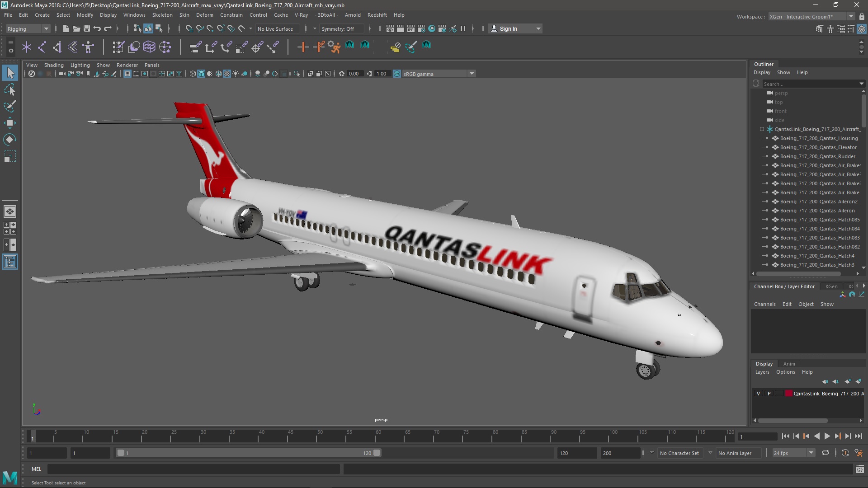Image resolution: width=868 pixels, height=488 pixels.
Task: Click Channels in Channel Box
Action: click(x=764, y=304)
